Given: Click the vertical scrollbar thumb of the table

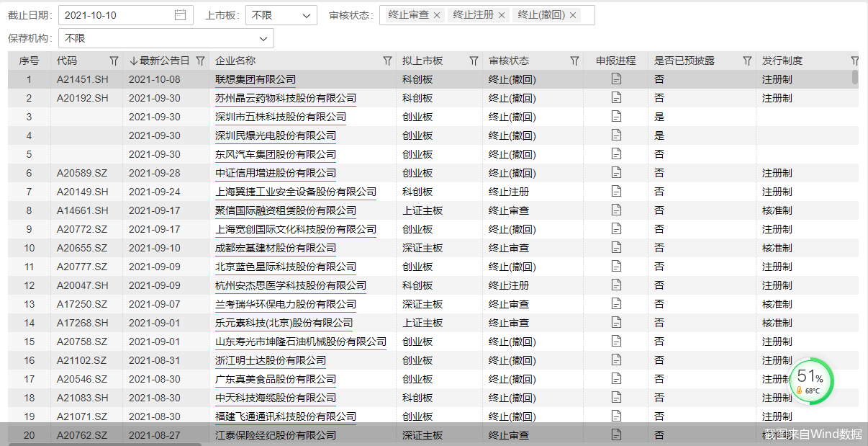Looking at the screenshot, I should (x=855, y=78).
